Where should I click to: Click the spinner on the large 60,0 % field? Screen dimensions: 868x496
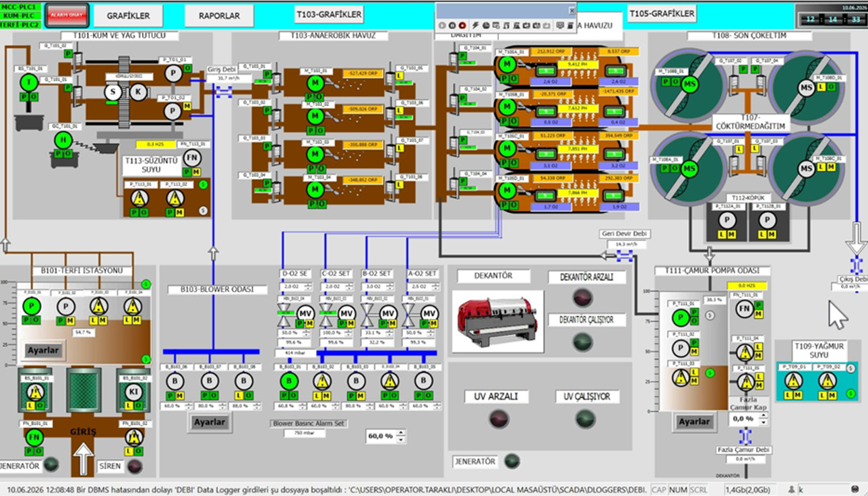(x=401, y=436)
